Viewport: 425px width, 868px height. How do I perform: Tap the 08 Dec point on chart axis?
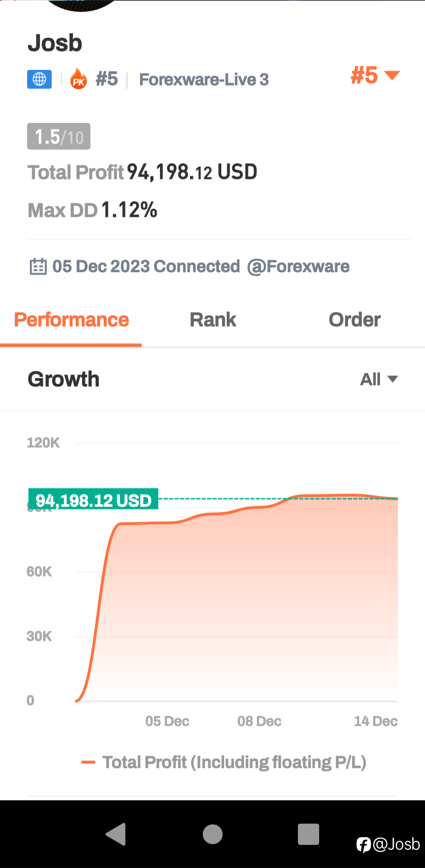pos(259,721)
